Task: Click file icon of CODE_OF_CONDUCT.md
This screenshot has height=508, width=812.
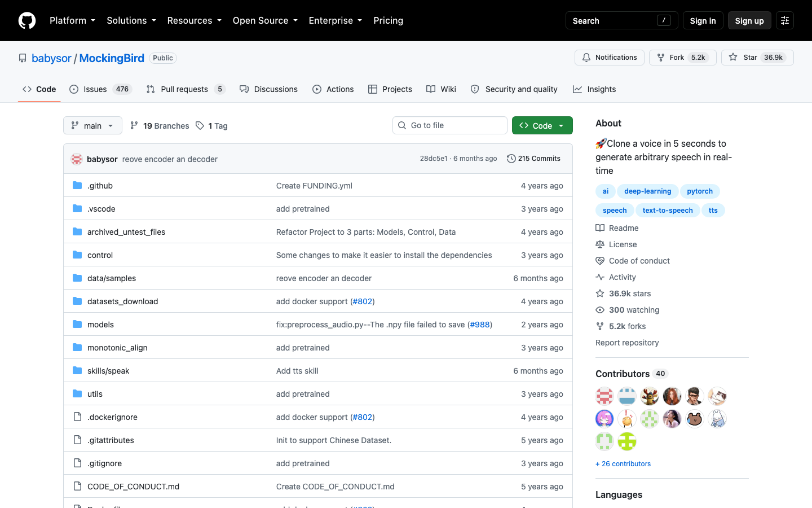Action: [x=77, y=487]
